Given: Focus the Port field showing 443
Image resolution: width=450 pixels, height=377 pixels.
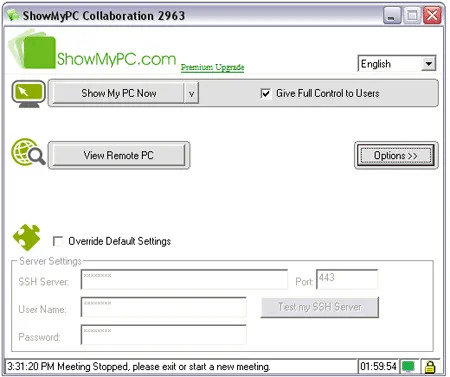Looking at the screenshot, I should click(347, 279).
